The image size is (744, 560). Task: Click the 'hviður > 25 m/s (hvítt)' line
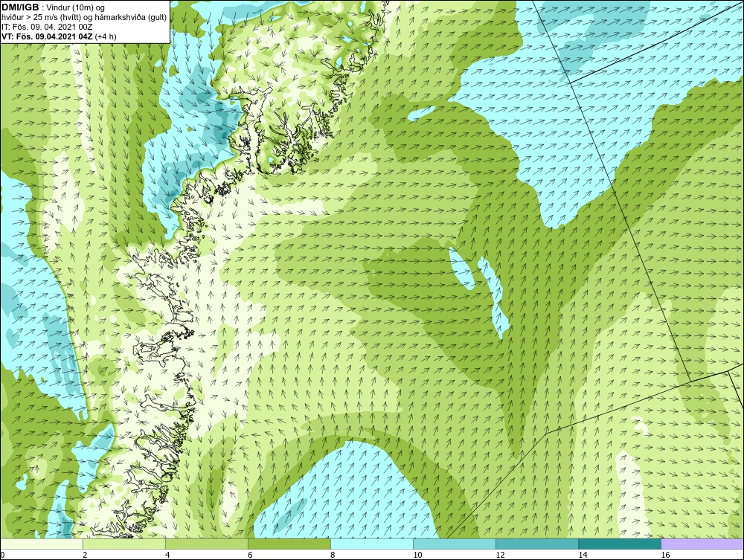click(41, 18)
